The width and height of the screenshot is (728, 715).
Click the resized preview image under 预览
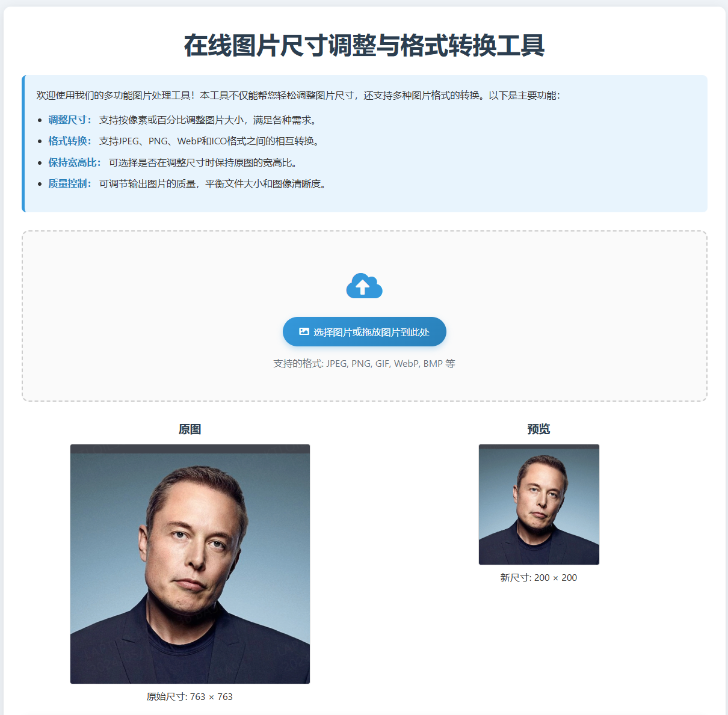pos(539,505)
